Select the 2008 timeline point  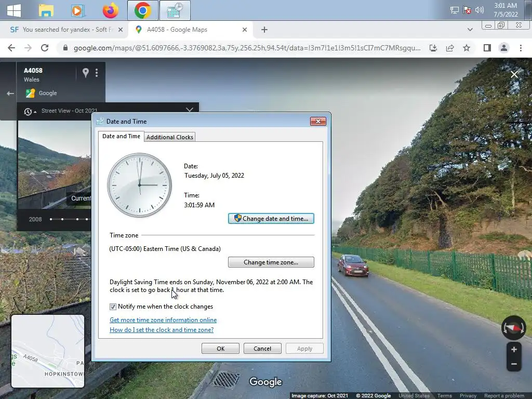[x=51, y=219]
